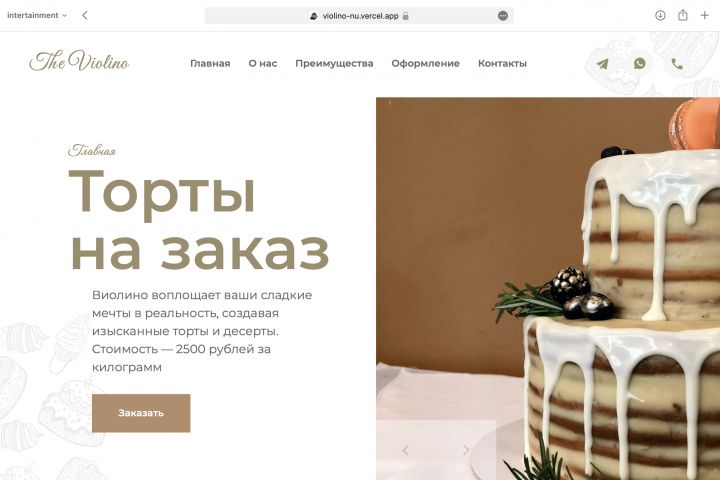Open the Главная menu item
The width and height of the screenshot is (720, 480).
click(x=210, y=63)
